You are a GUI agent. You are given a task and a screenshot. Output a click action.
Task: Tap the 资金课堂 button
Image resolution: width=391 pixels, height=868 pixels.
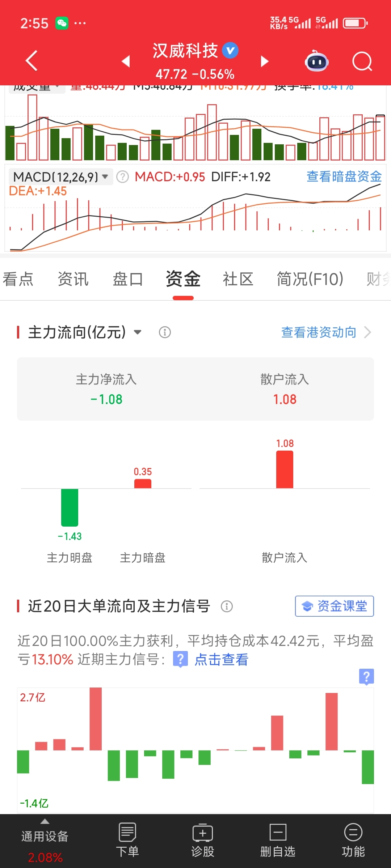(335, 606)
